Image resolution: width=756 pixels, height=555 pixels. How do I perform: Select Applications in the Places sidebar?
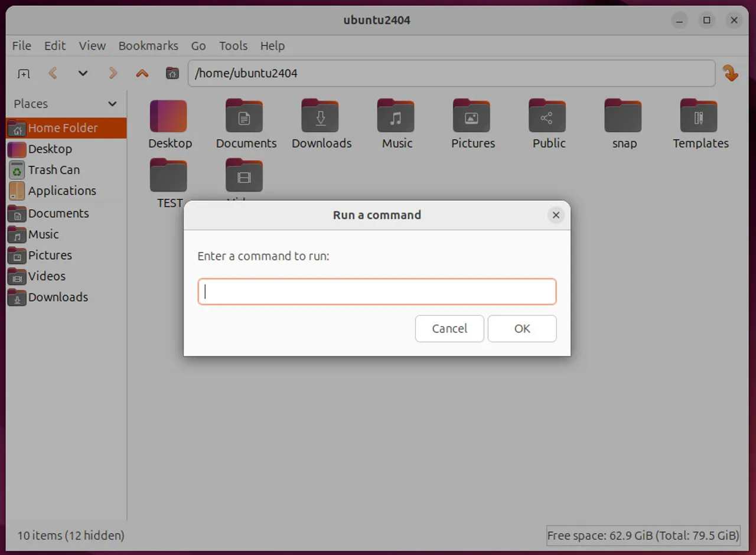pos(62,191)
